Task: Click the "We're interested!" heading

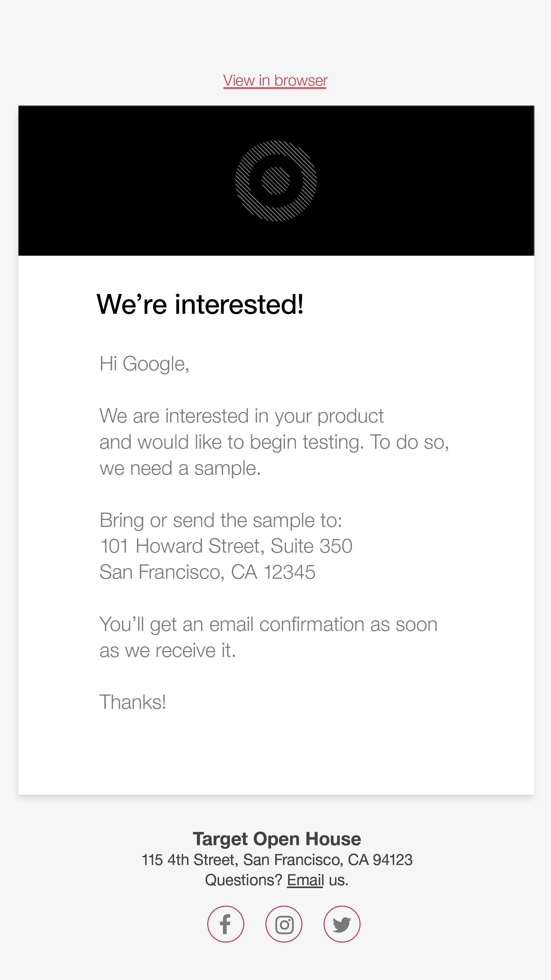Action: click(x=200, y=304)
